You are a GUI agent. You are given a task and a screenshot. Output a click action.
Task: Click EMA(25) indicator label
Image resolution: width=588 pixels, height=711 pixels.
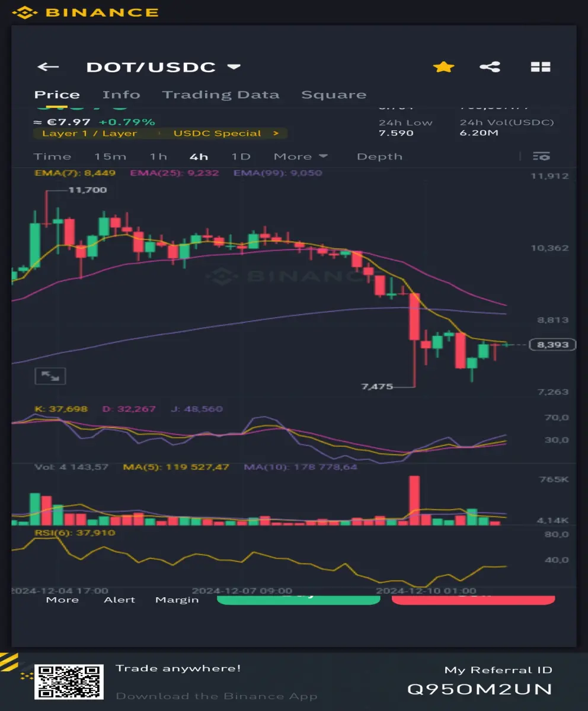[x=174, y=173]
